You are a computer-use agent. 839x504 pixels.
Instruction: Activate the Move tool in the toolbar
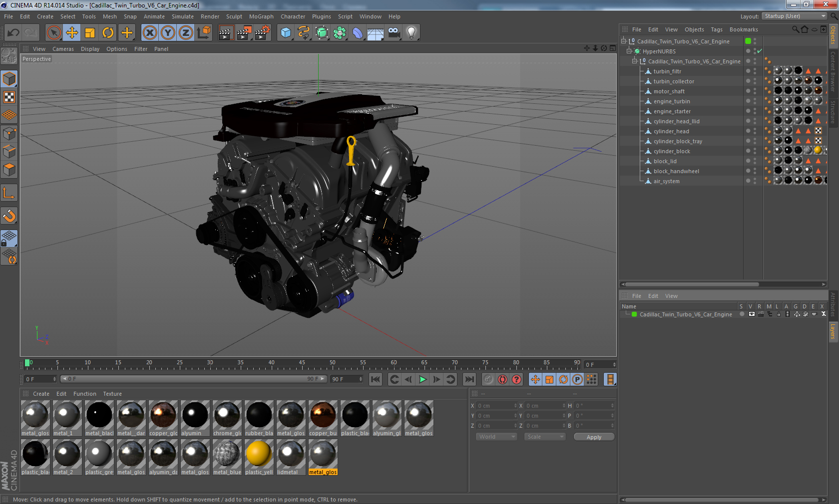coord(72,33)
